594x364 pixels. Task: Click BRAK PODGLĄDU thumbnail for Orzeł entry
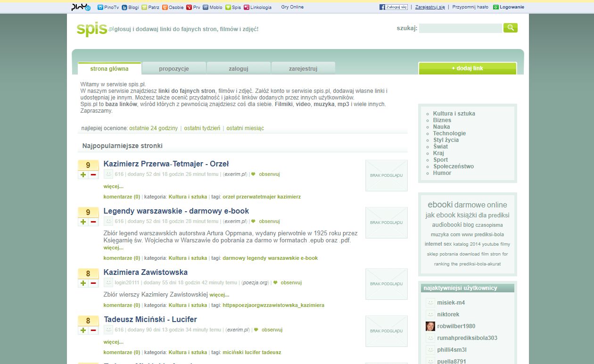coord(386,175)
